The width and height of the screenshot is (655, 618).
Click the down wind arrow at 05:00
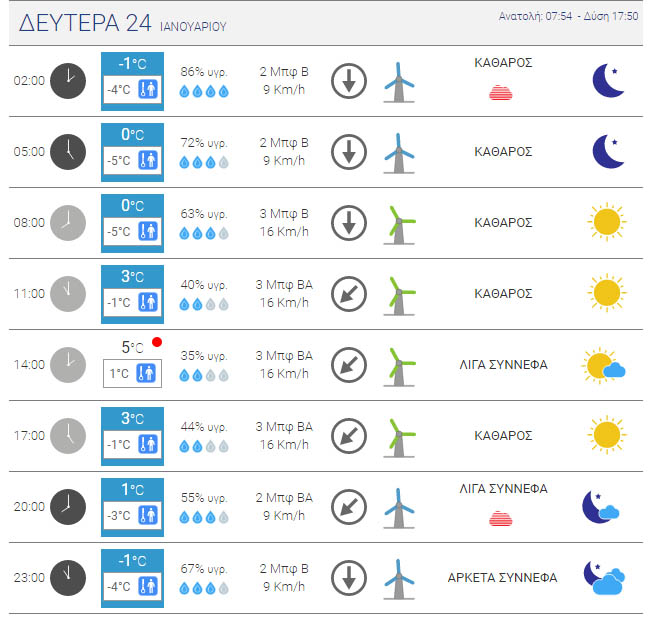349,152
